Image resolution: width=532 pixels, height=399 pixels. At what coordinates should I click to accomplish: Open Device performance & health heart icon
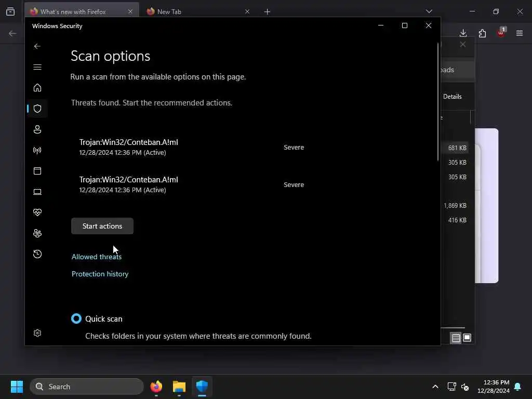[x=37, y=212]
